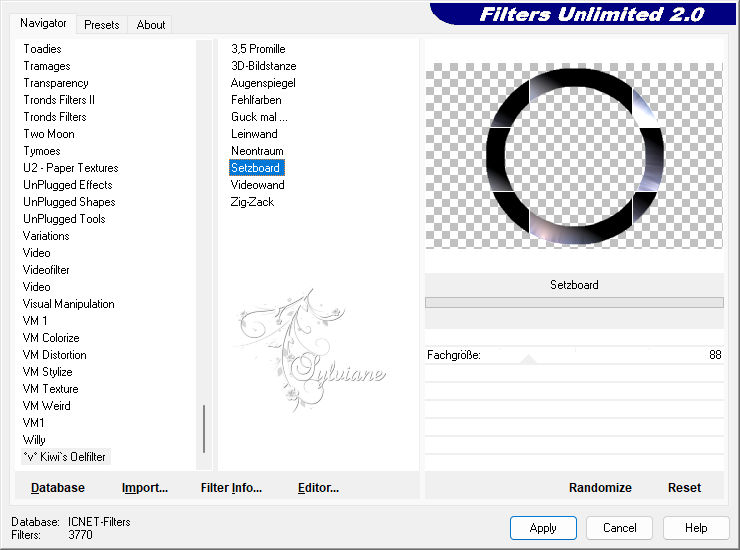
Task: Select Toadies in the filter category list
Action: 42,49
